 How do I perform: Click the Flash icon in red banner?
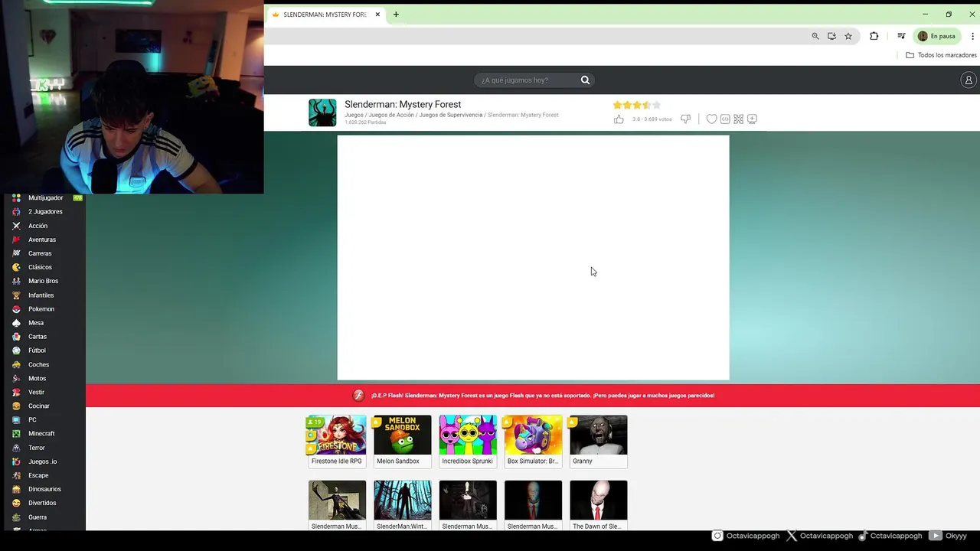point(358,396)
